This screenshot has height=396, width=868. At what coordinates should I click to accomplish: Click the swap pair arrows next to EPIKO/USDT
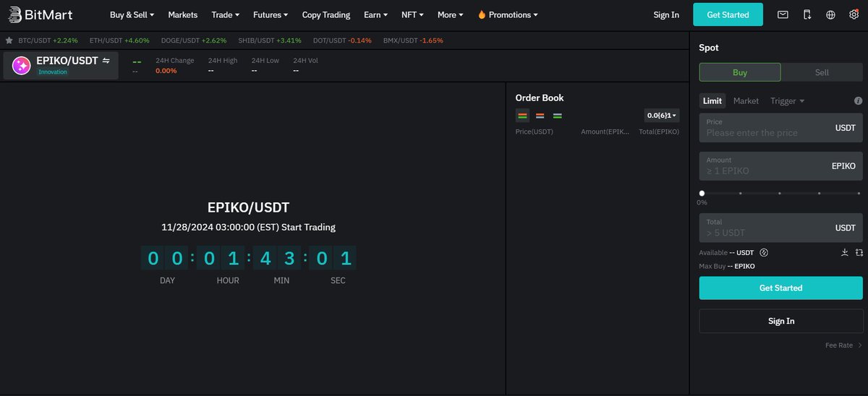pos(106,61)
